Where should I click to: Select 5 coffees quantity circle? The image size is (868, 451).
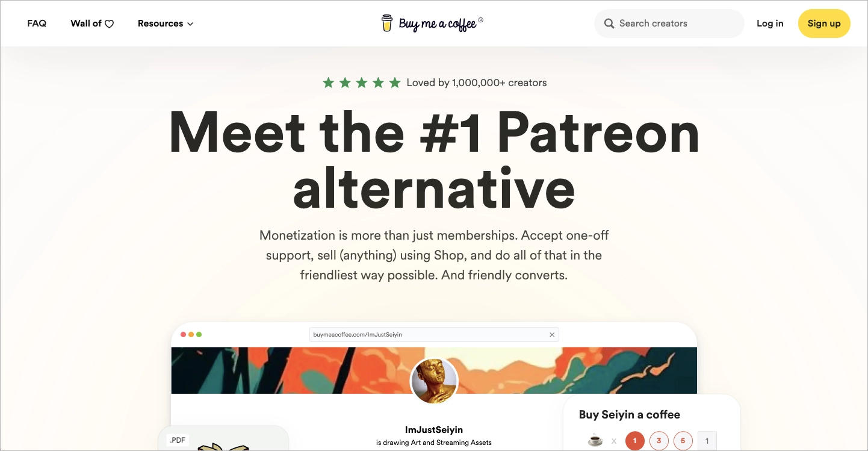(x=683, y=441)
